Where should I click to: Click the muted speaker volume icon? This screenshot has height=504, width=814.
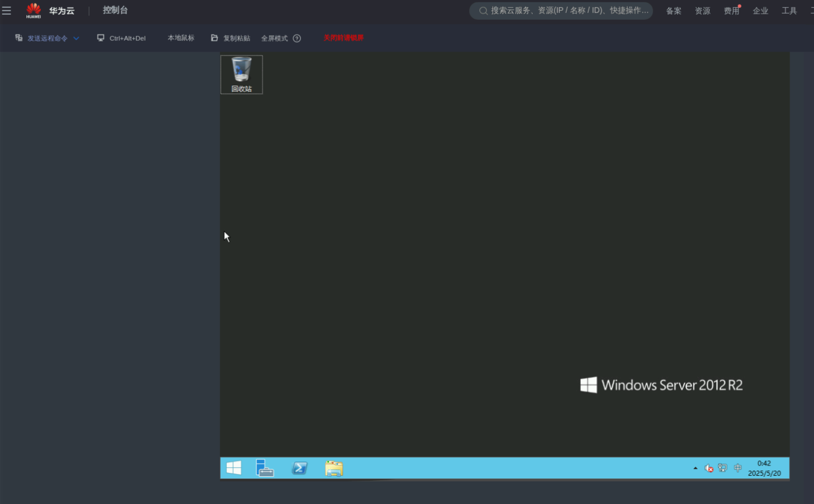(708, 468)
